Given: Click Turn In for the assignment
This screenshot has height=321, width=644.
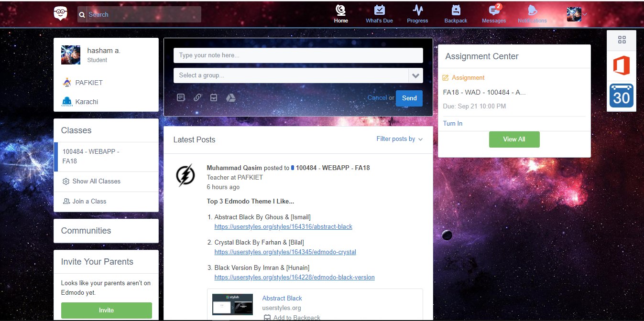Looking at the screenshot, I should tap(452, 123).
